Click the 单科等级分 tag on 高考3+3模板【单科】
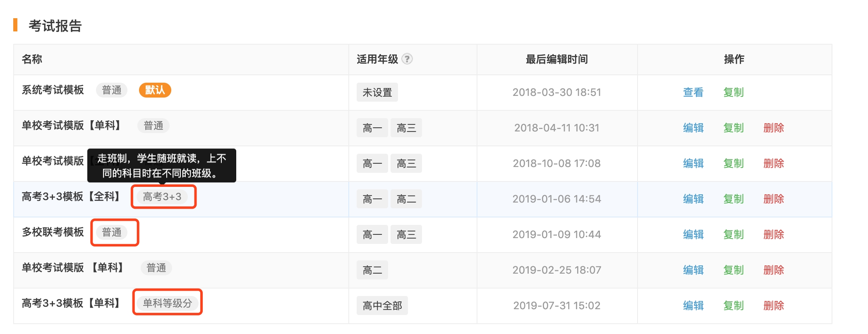868x334 pixels. (167, 303)
